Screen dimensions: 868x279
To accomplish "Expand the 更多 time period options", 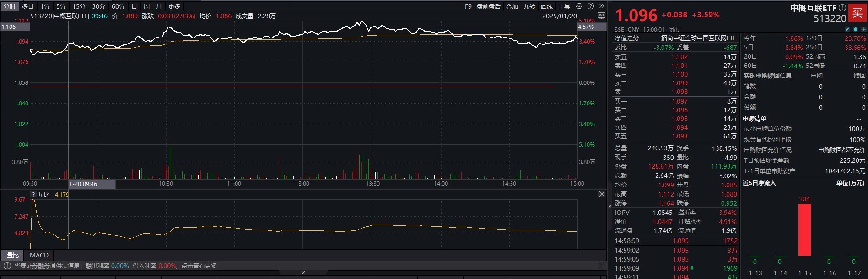I will point(174,6).
